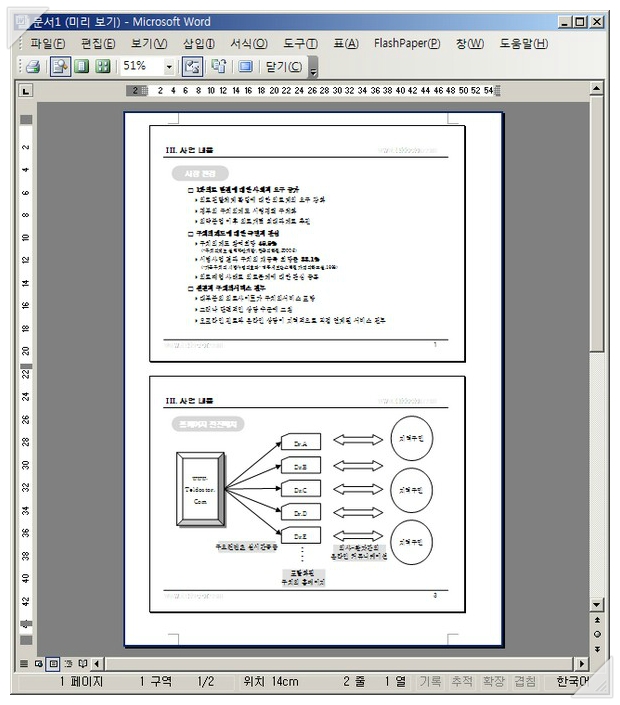This screenshot has width=620, height=705.
Task: Open the FlashPaper(P) menu
Action: (407, 43)
